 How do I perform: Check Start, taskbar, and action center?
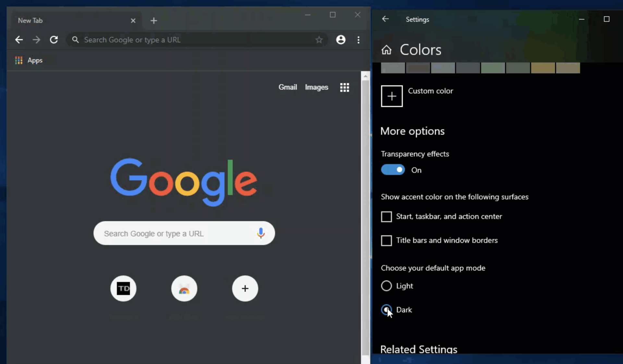pos(386,217)
